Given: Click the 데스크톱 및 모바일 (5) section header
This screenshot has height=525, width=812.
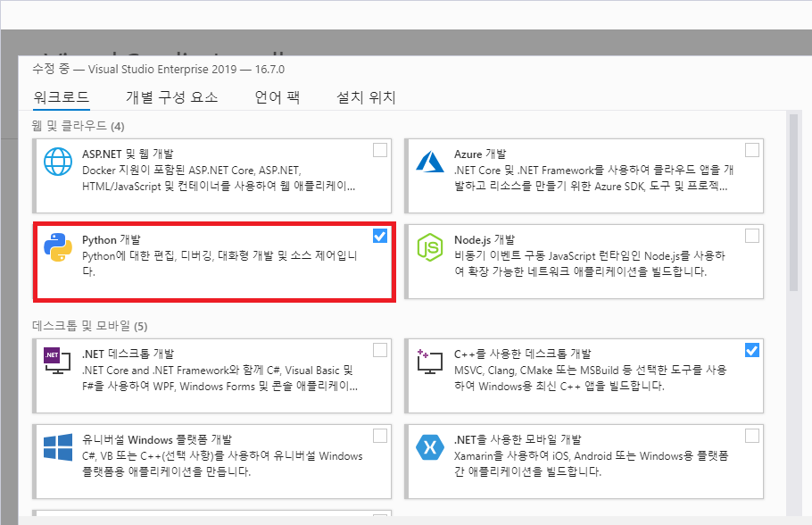Looking at the screenshot, I should click(89, 326).
